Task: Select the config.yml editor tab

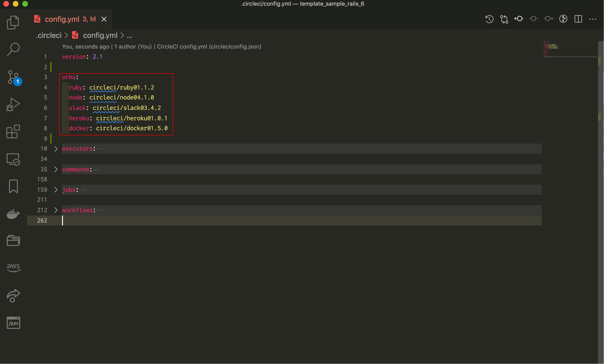Action: [x=62, y=19]
